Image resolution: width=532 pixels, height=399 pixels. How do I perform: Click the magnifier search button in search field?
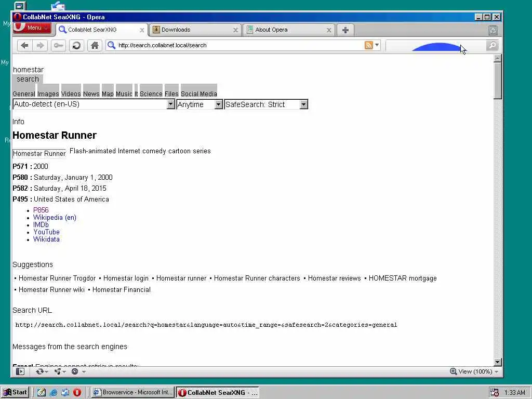[493, 45]
